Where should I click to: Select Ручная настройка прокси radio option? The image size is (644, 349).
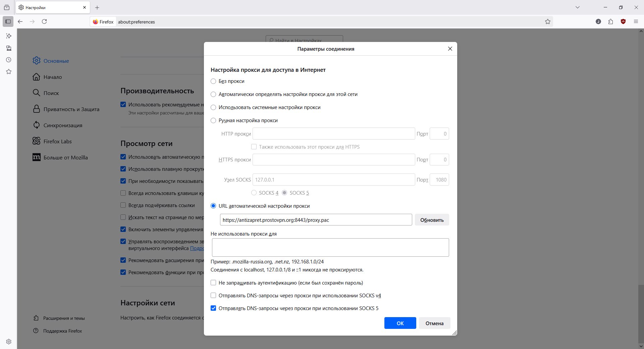pyautogui.click(x=213, y=120)
